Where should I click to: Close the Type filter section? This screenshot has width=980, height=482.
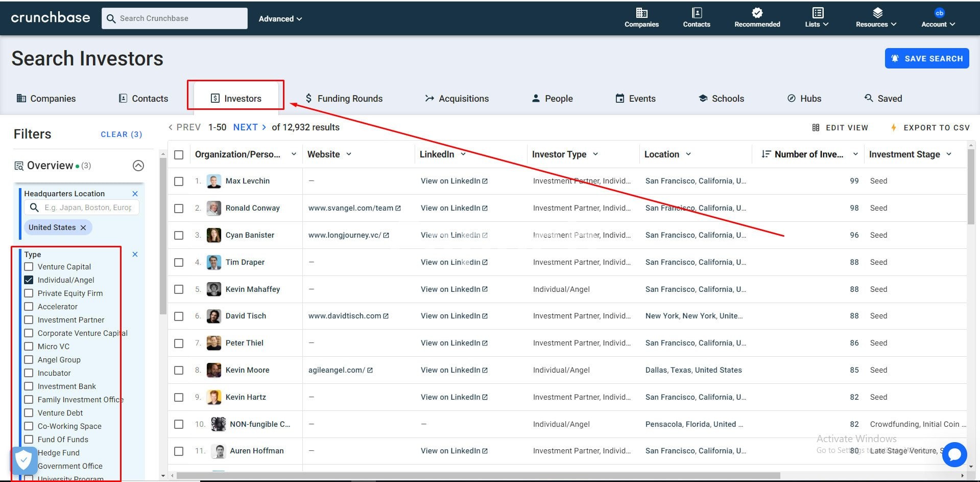pyautogui.click(x=135, y=254)
